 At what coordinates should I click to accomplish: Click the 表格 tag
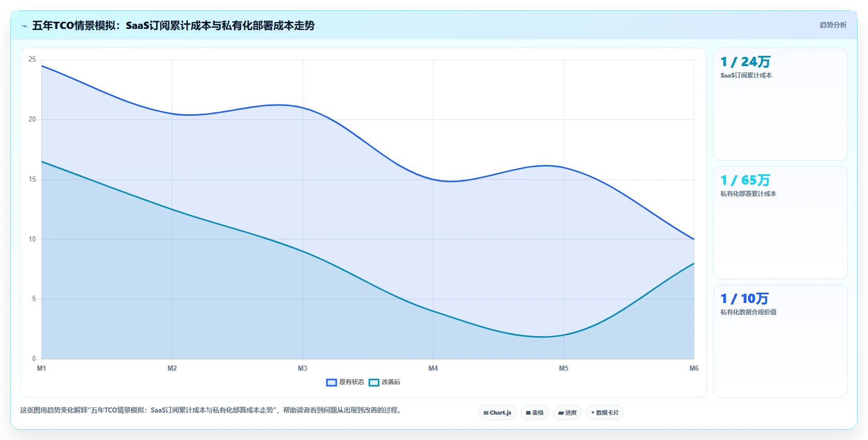[x=534, y=413]
